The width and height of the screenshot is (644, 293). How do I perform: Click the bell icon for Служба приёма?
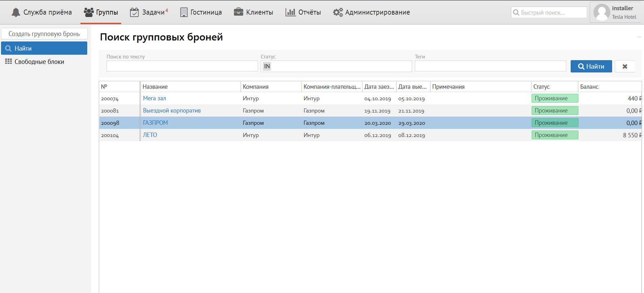pos(16,13)
